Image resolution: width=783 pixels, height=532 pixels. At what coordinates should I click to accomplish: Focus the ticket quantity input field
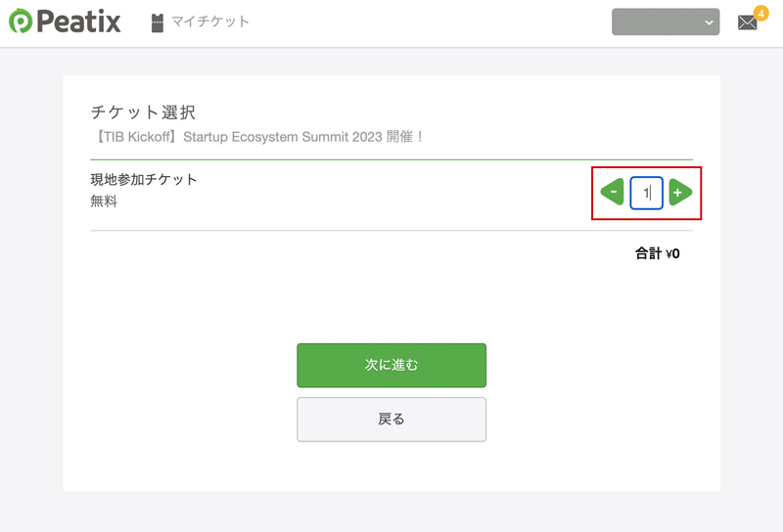[646, 193]
